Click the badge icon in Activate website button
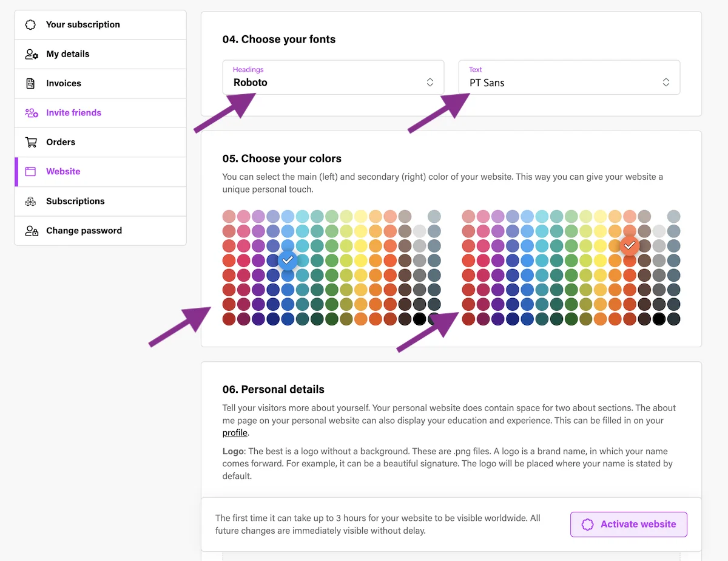This screenshot has width=728, height=561. tap(587, 525)
